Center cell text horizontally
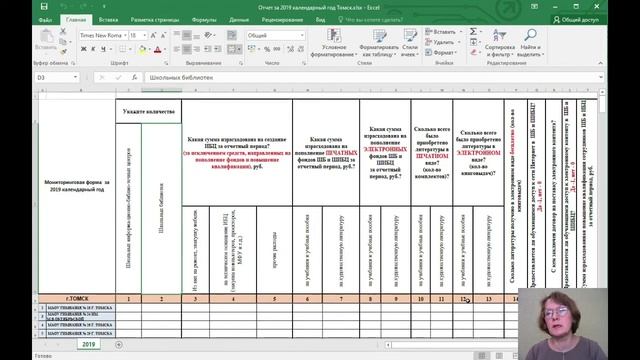This screenshot has height=360, width=640. pyautogui.click(x=187, y=49)
